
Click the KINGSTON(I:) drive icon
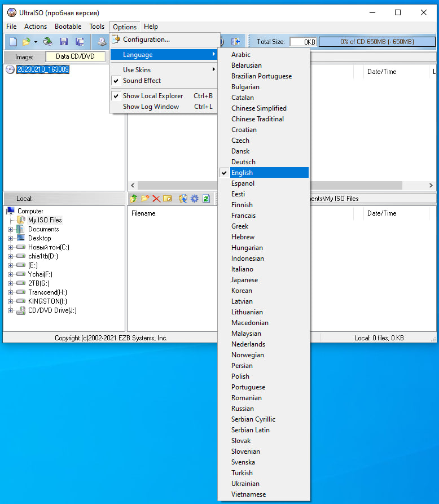(21, 301)
